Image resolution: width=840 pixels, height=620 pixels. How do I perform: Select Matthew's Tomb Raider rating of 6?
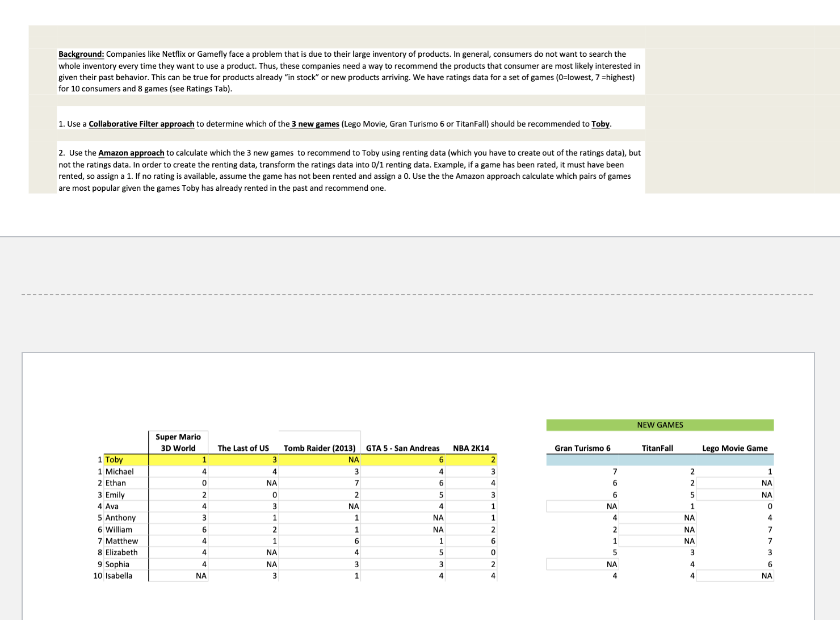pos(356,541)
